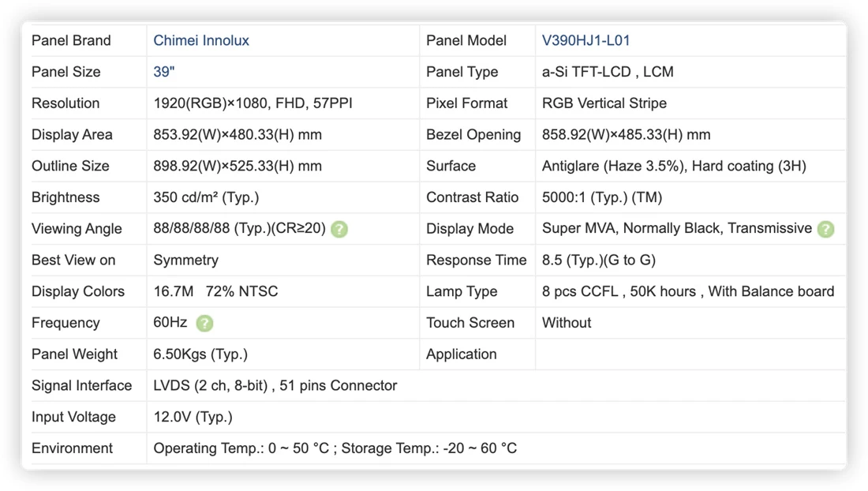Click the Lamp Type label
Viewport: 868px width, 491px height.
pos(462,292)
